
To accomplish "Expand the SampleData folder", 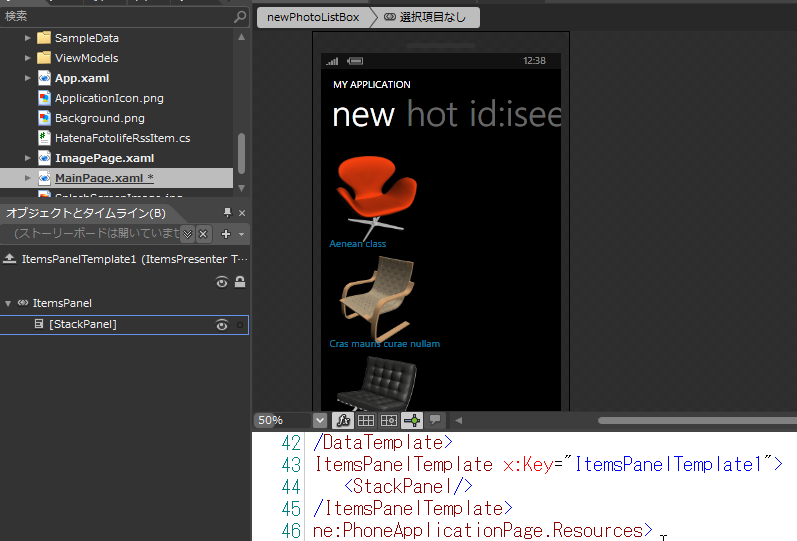I will (27, 38).
